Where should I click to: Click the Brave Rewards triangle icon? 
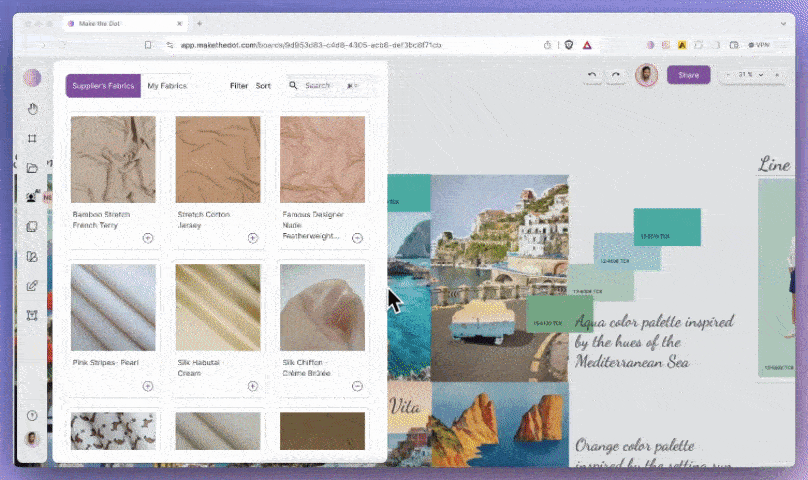point(587,45)
